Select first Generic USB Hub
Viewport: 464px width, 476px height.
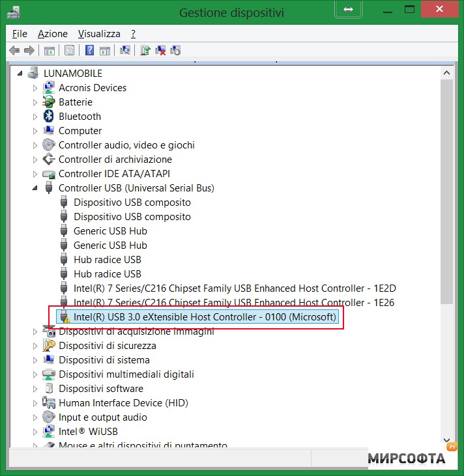110,231
